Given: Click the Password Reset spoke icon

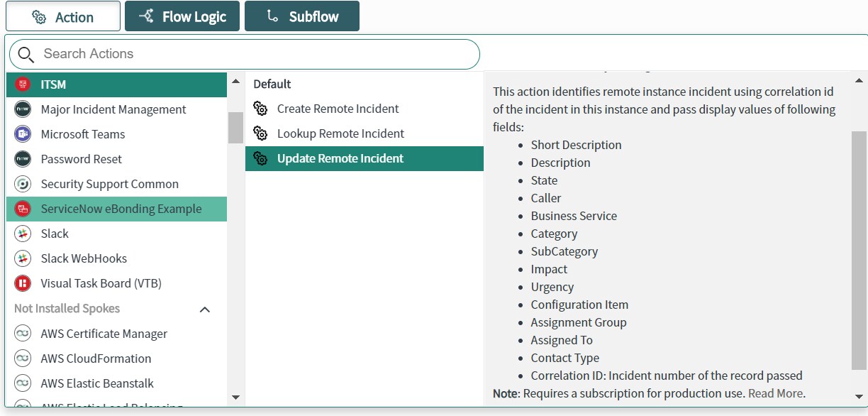Looking at the screenshot, I should [x=23, y=159].
